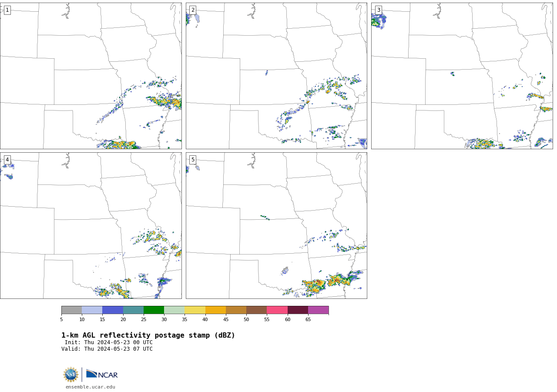This screenshot has width=557, height=392.
Task: Click the panel number 5 label box
Action: (x=193, y=160)
